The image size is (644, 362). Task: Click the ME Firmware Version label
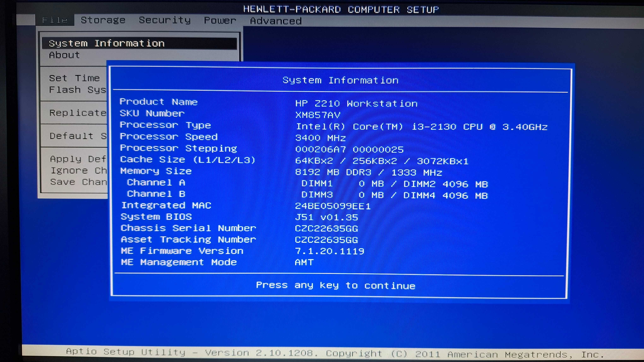(x=182, y=251)
